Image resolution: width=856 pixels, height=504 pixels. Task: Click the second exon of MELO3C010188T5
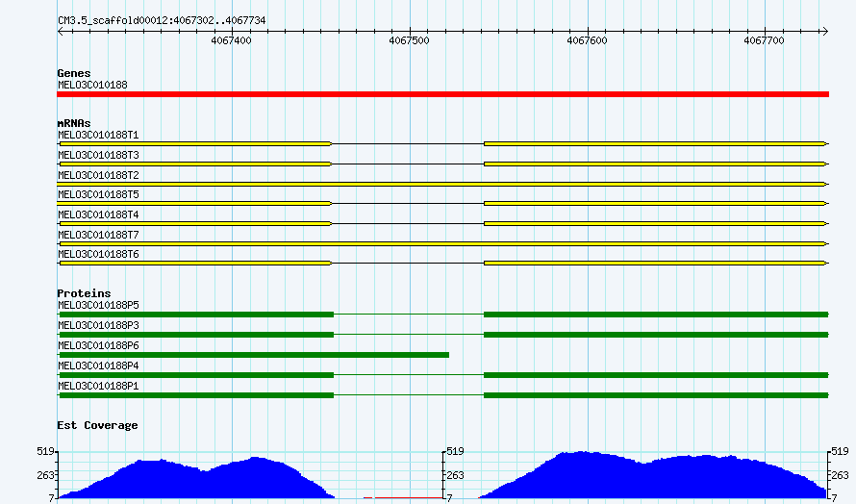click(x=655, y=203)
